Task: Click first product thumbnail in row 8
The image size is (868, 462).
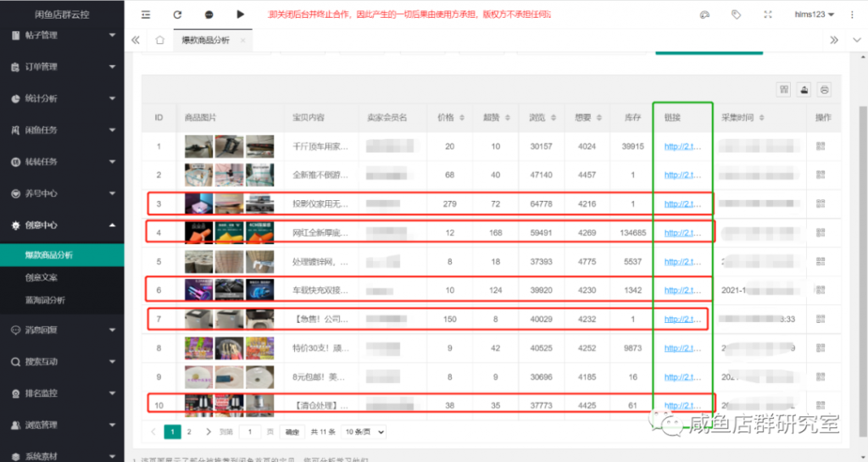Action: [x=198, y=348]
